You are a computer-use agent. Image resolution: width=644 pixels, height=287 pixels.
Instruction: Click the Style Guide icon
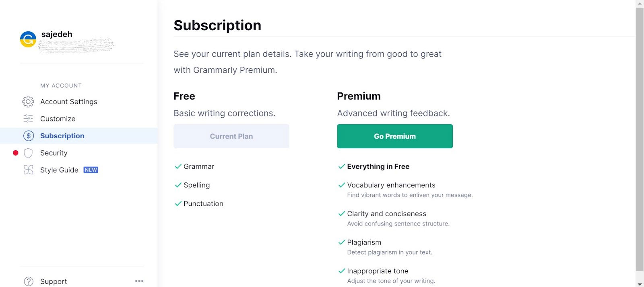click(x=28, y=170)
